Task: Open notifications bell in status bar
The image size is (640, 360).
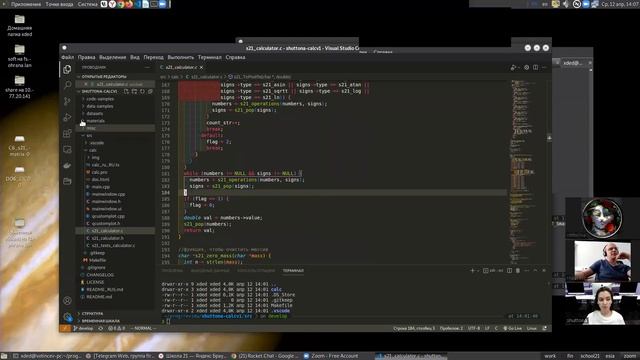Action: [x=544, y=328]
